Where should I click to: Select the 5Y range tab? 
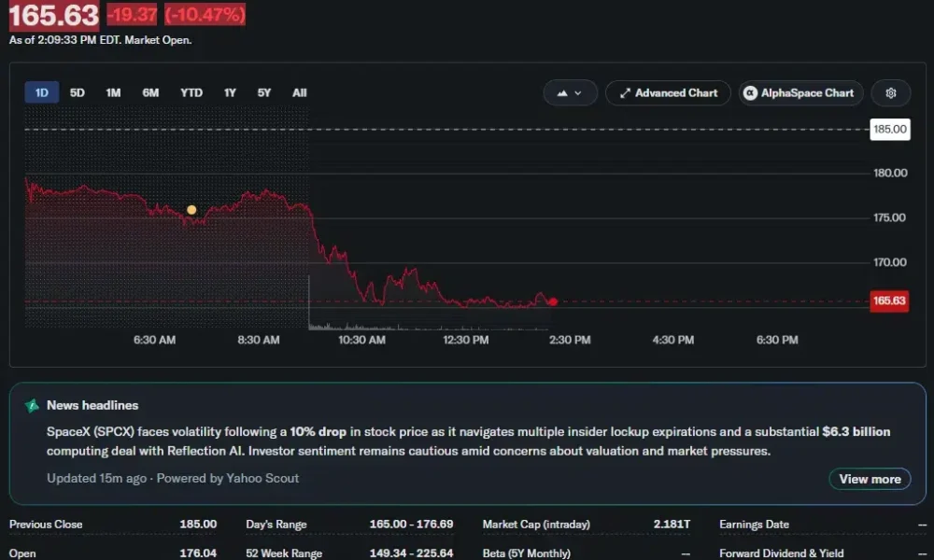pyautogui.click(x=264, y=92)
